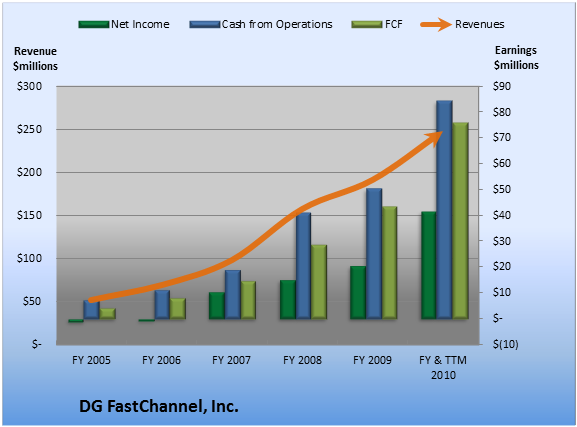This screenshot has width=577, height=427.
Task: Click the $250 left axis label
Action: click(29, 129)
